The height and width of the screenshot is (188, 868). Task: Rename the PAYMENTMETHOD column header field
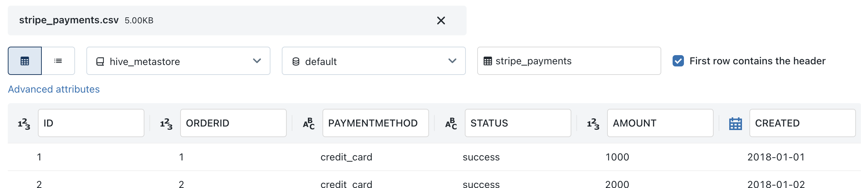pyautogui.click(x=376, y=123)
